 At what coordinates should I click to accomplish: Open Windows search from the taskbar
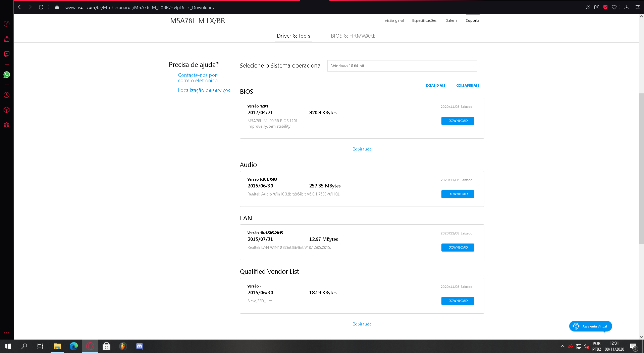point(24,346)
